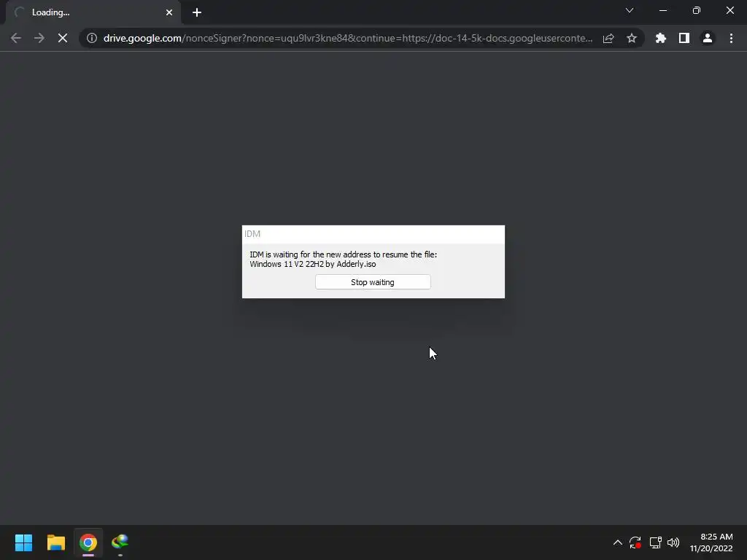Viewport: 747px width, 560px height.
Task: Open the volume speaker tray icon
Action: point(673,542)
